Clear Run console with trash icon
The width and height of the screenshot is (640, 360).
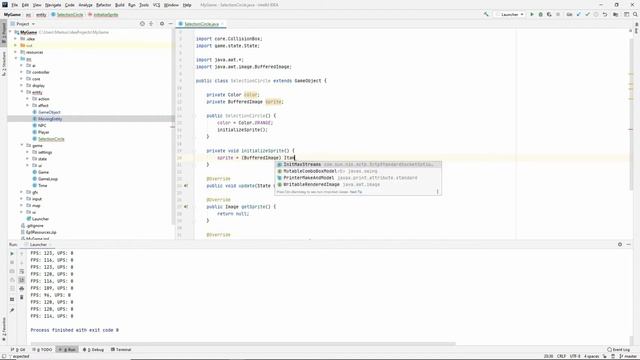coord(22,297)
